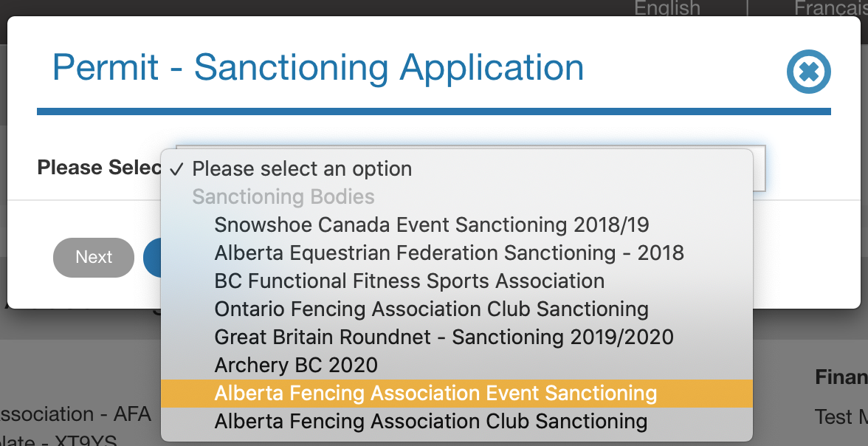The width and height of the screenshot is (868, 446).
Task: Click the Permit - Sanctioning Application title
Action: [318, 67]
